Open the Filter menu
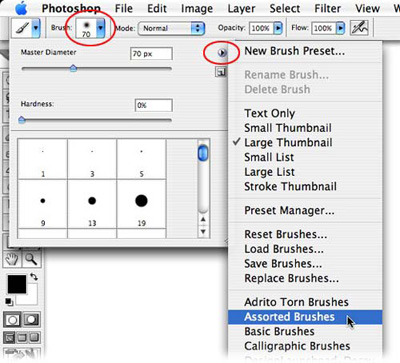 pos(328,8)
